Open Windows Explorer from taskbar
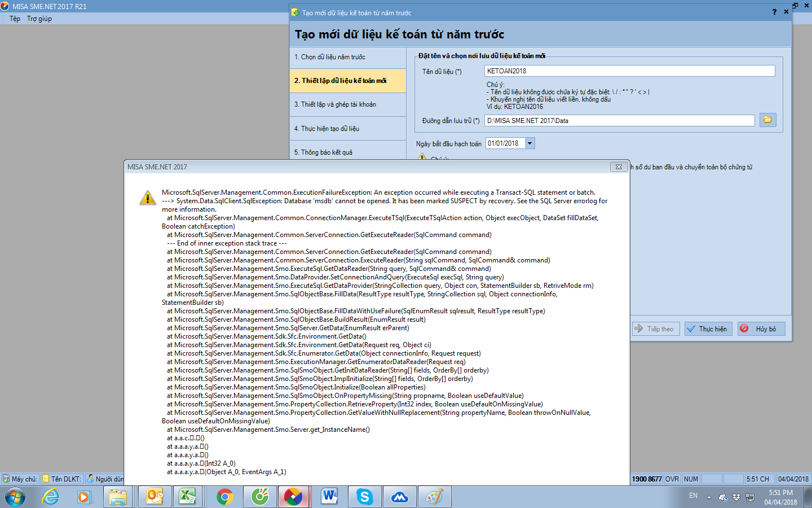This screenshot has width=812, height=508. [118, 497]
